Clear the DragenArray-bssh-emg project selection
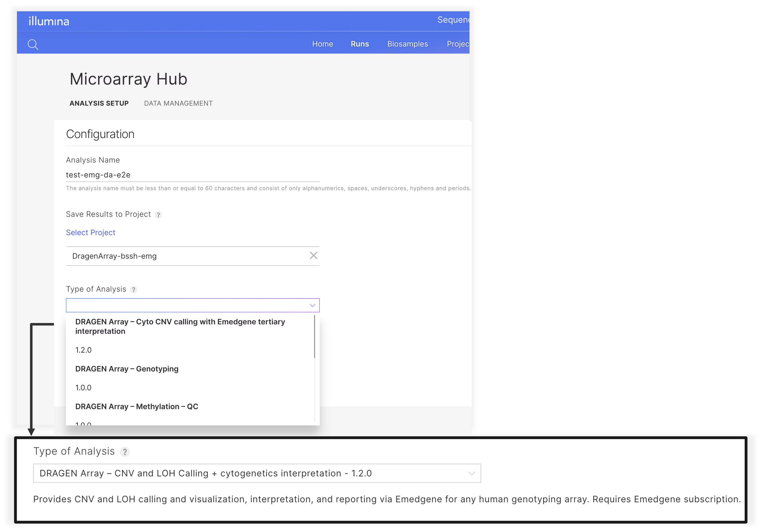762x532 pixels. (313, 255)
